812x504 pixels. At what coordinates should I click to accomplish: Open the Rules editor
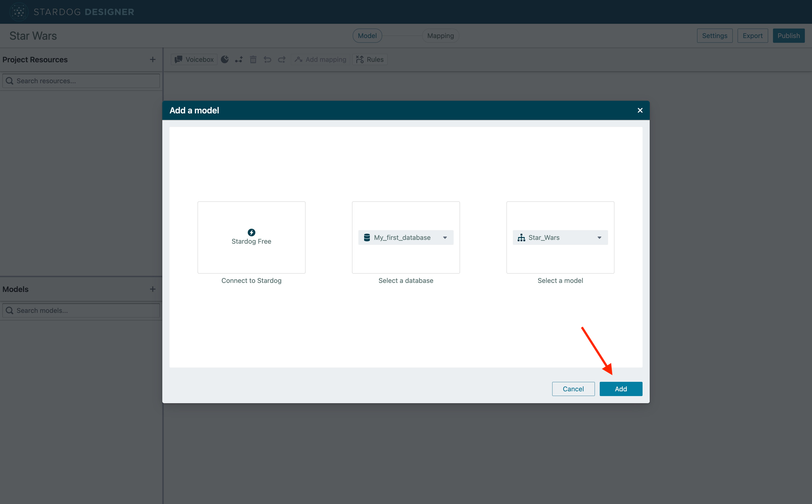click(370, 59)
